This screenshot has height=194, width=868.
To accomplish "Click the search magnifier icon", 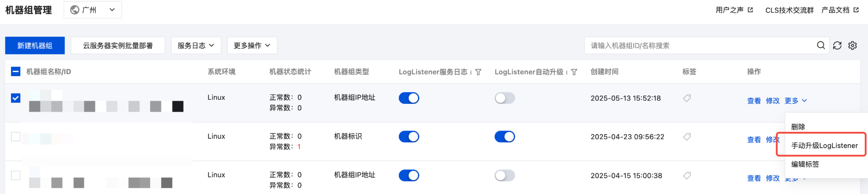I will (821, 45).
